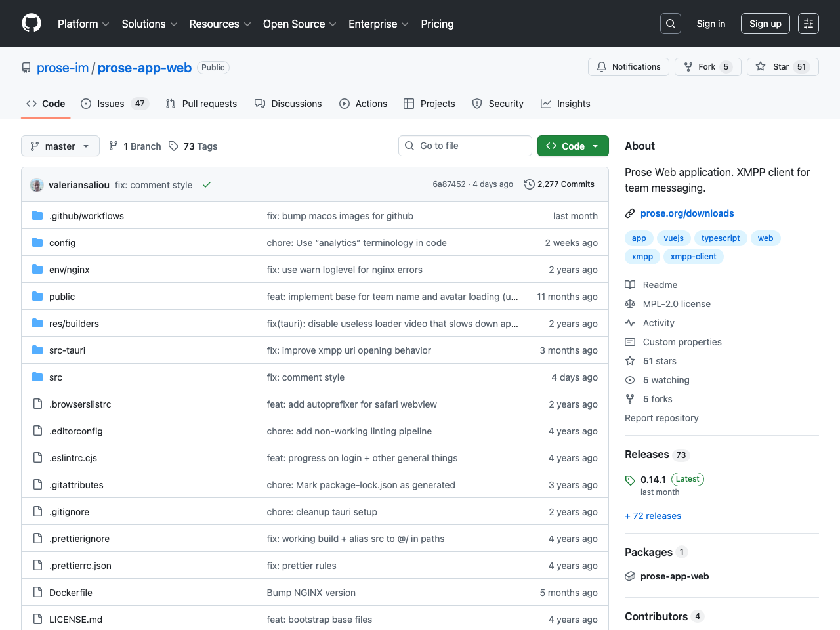Open the Insights tab
The height and width of the screenshot is (630, 840).
(x=566, y=104)
